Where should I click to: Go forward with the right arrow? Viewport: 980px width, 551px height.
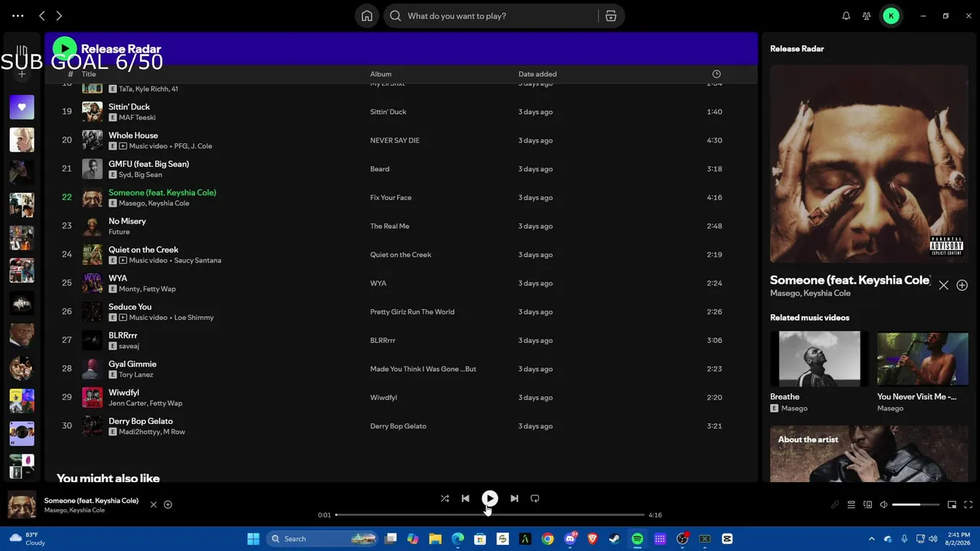tap(59, 16)
